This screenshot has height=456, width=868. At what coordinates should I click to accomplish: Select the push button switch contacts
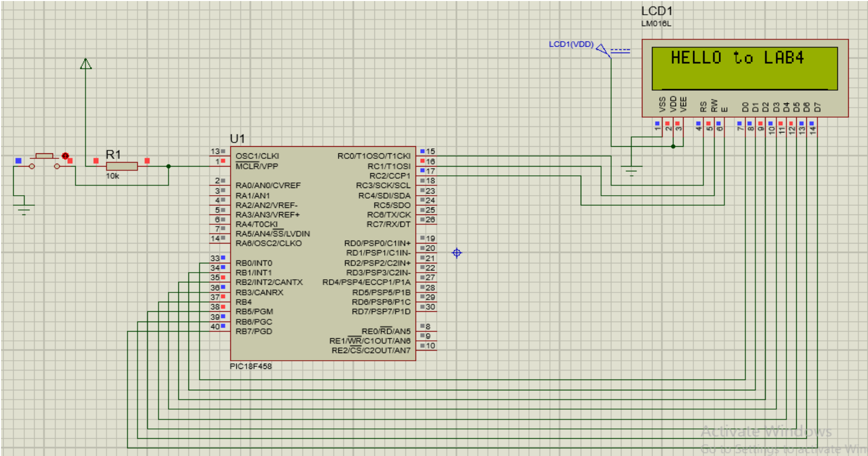(x=44, y=161)
